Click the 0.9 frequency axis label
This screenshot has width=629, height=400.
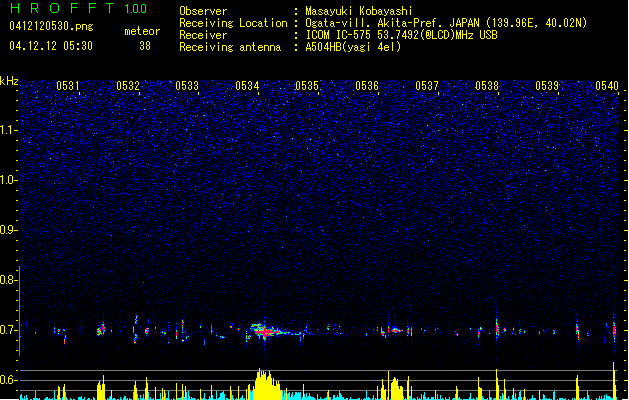point(9,230)
